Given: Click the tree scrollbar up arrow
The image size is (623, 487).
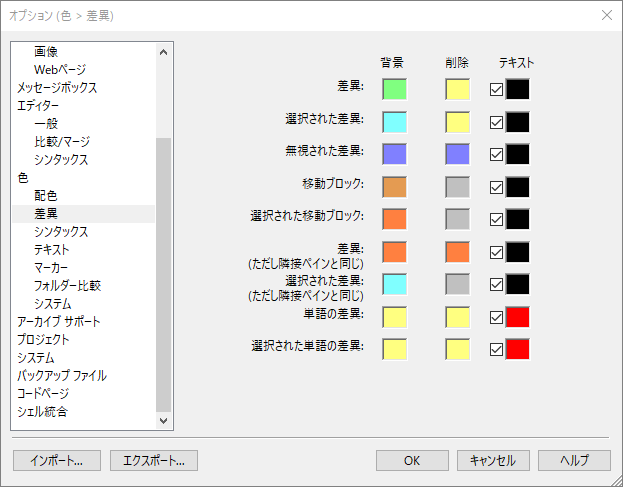Looking at the screenshot, I should coord(163,52).
